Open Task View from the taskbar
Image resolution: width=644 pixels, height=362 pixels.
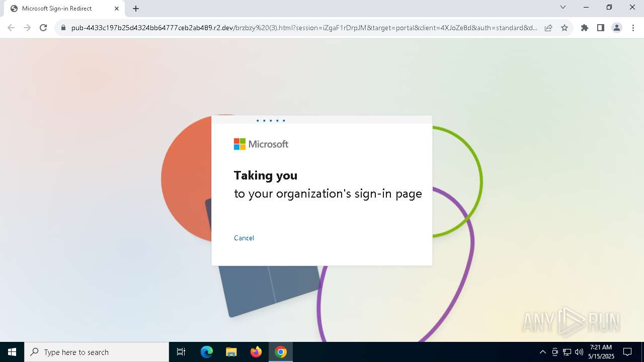(x=181, y=352)
